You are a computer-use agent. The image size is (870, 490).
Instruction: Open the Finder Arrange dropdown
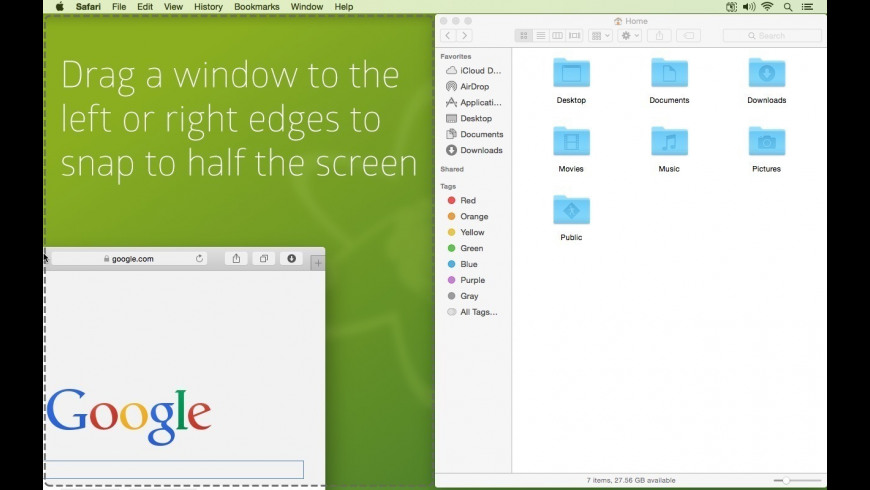click(x=600, y=36)
